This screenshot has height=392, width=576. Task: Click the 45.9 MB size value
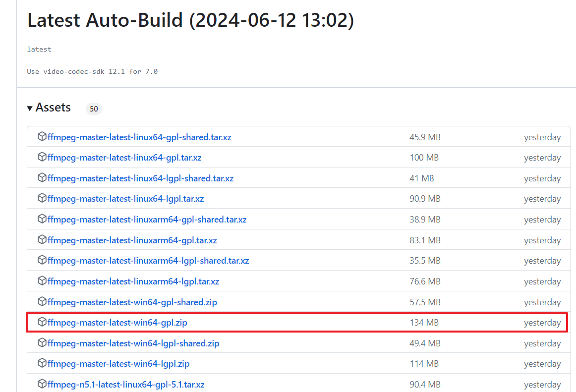click(x=425, y=137)
